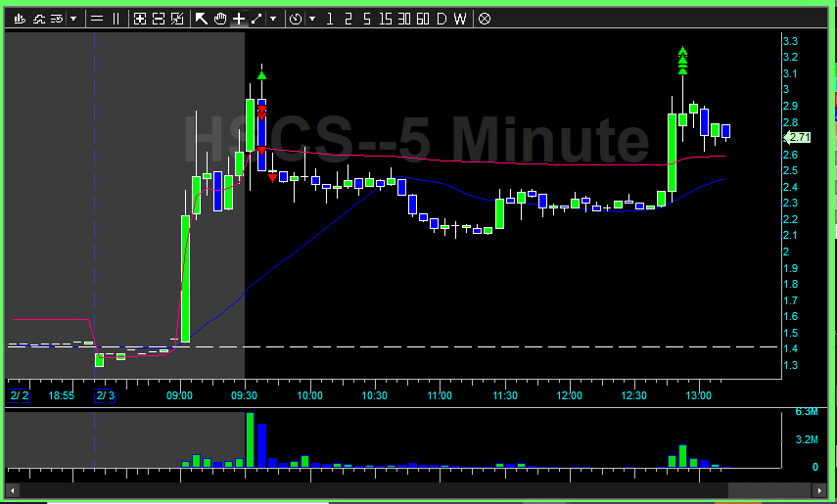Click the 3.2M volume axis label

pyautogui.click(x=807, y=439)
